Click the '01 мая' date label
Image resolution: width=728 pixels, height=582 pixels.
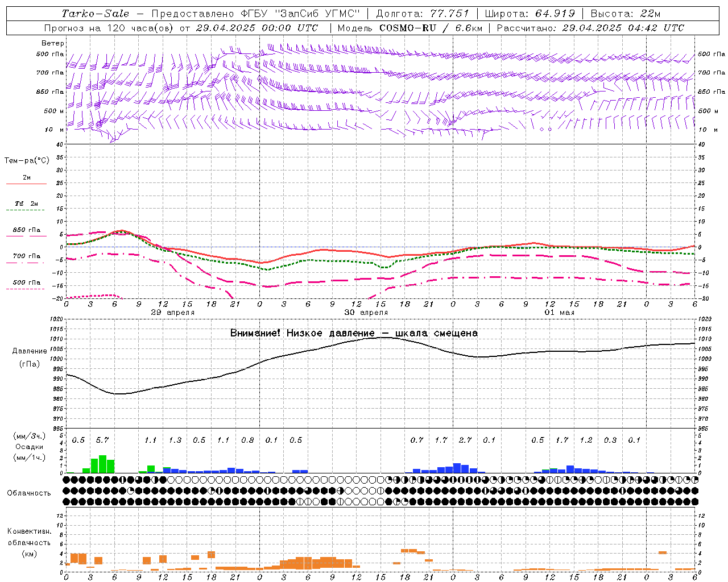(559, 312)
